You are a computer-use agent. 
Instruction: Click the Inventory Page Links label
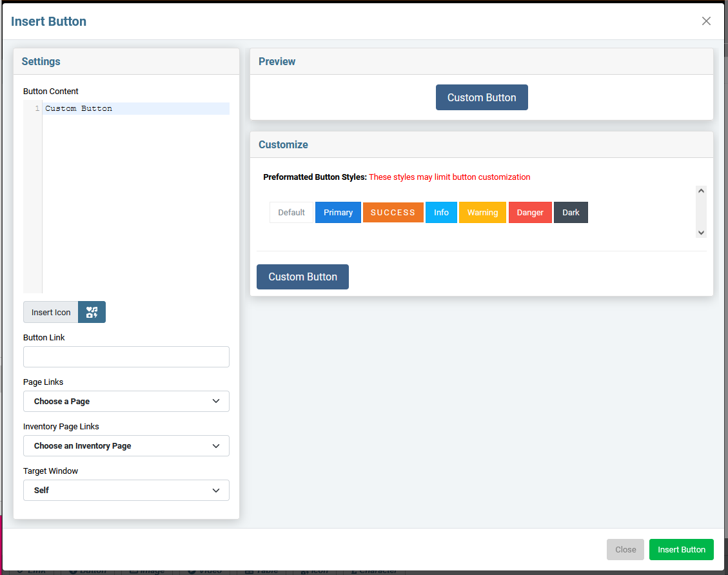61,427
